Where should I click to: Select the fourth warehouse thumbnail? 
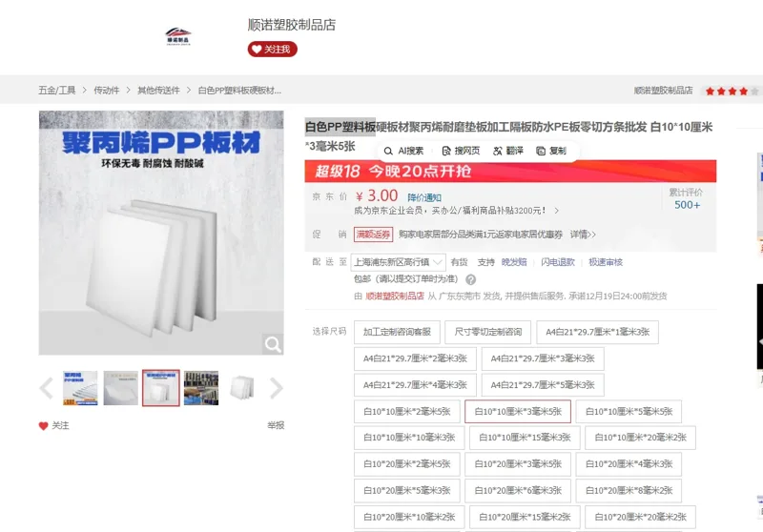coord(201,388)
